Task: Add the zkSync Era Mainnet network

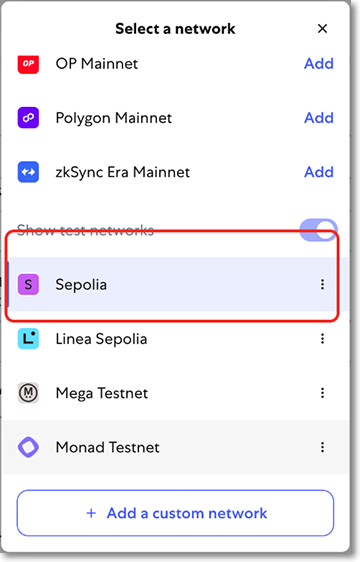Action: (x=319, y=172)
